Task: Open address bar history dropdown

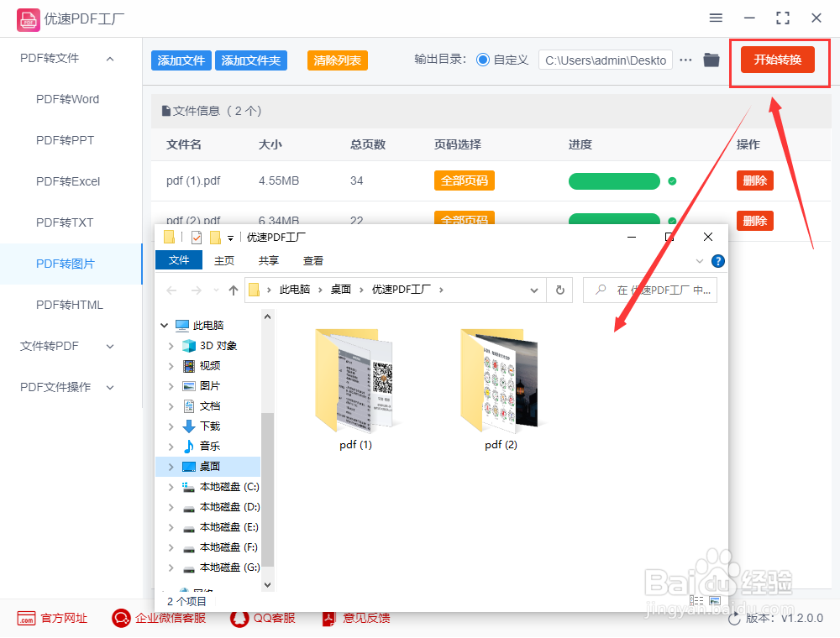Action: [534, 290]
